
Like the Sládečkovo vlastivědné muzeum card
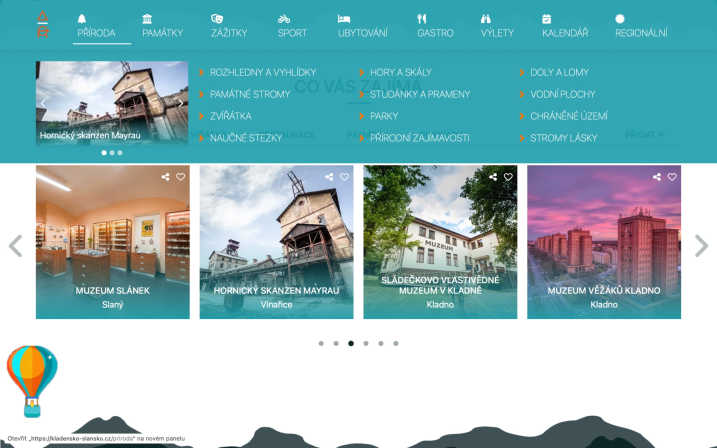click(508, 177)
